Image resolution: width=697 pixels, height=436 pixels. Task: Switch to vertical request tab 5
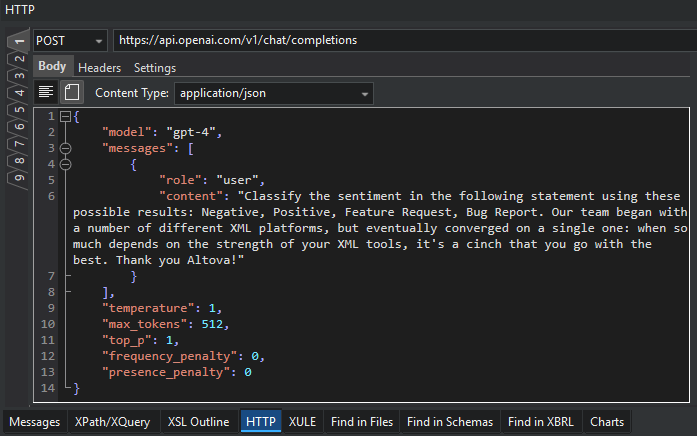click(17, 110)
